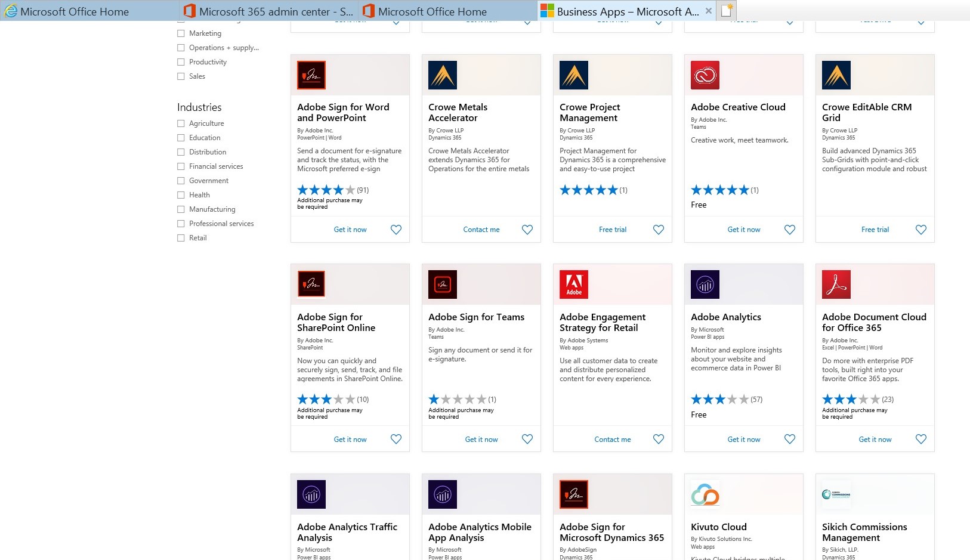Open the Adobe Document Cloud for Office 365 icon
This screenshot has width=970, height=560.
pos(836,284)
